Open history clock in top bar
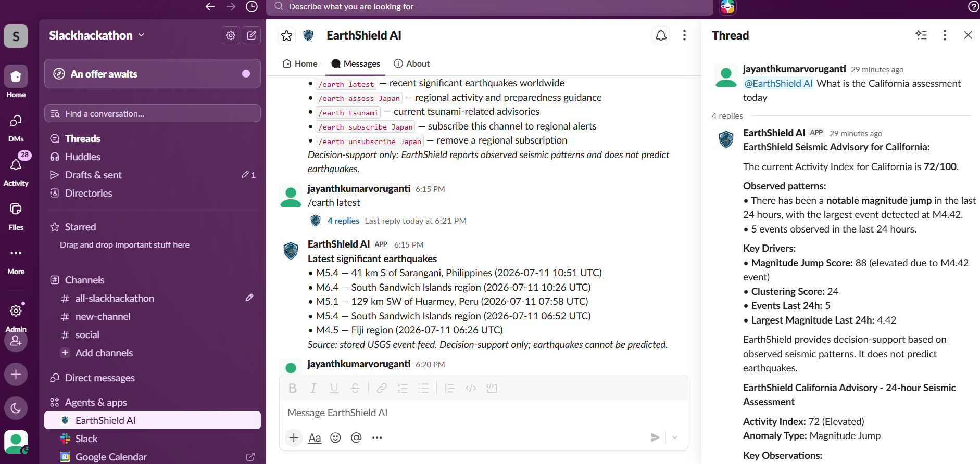980x464 pixels. pos(252,6)
